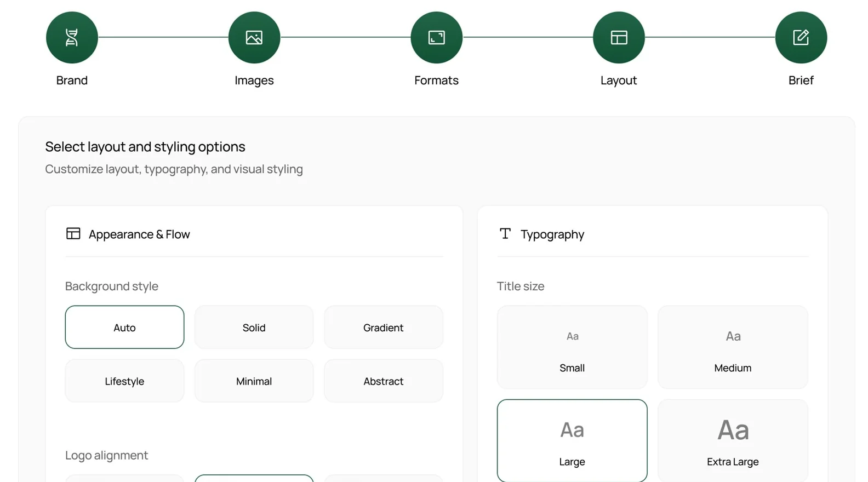The image size is (868, 482).
Task: Click the Background style label
Action: (112, 286)
